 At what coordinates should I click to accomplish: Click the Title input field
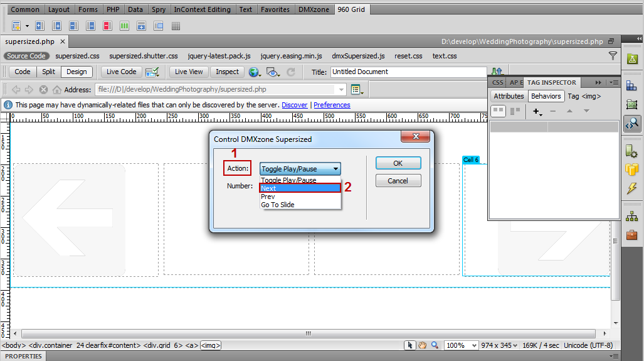point(409,72)
